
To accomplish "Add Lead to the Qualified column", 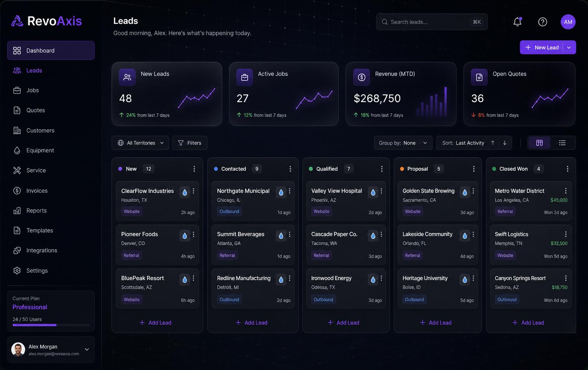I will 343,323.
